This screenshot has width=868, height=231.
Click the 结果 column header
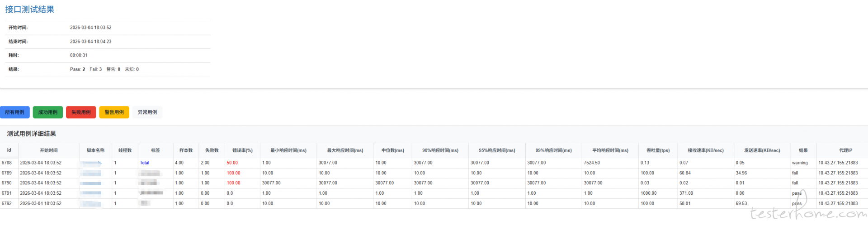[803, 150]
